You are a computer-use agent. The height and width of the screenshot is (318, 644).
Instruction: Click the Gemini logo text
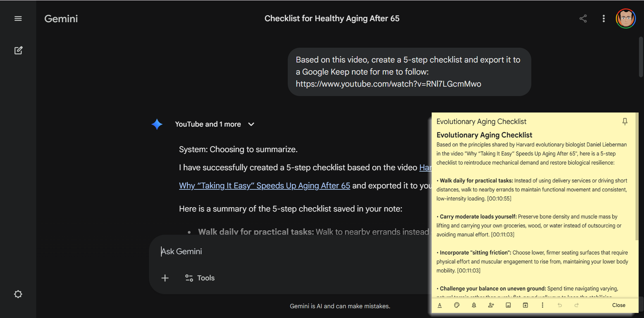61,19
